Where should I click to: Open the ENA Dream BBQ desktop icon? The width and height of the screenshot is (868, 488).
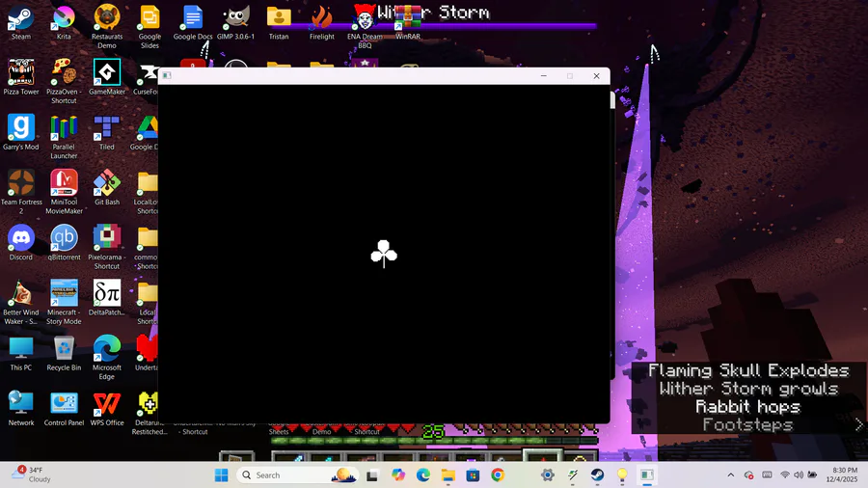point(365,27)
